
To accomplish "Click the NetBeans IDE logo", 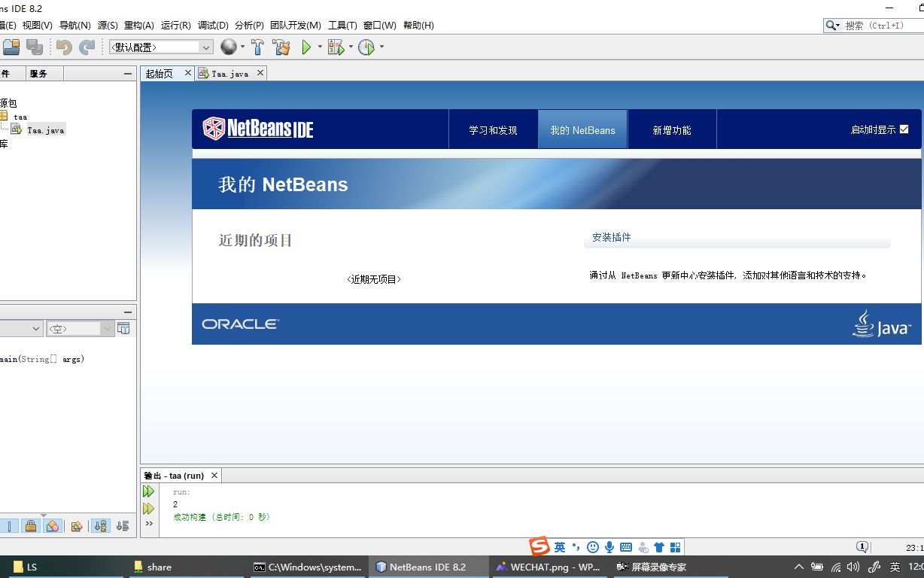I will [x=258, y=129].
